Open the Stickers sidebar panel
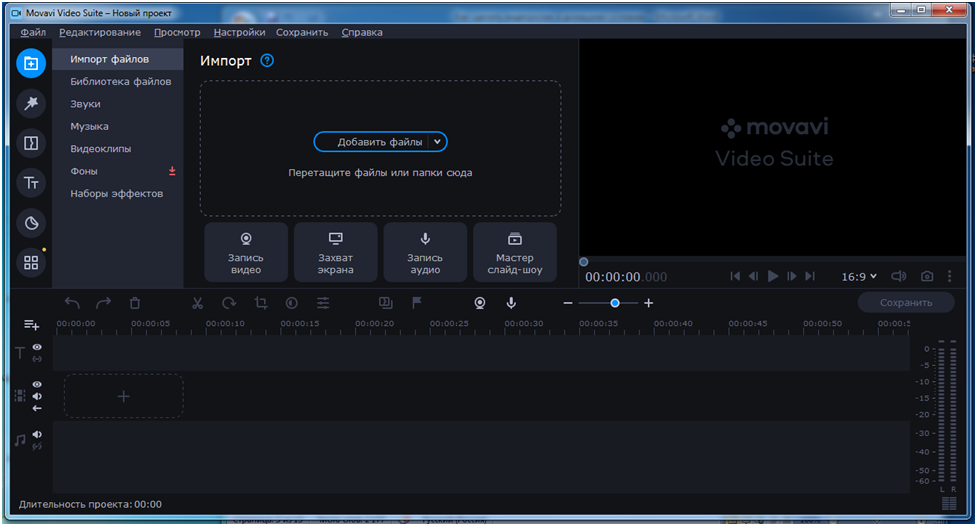The height and width of the screenshot is (526, 977). (31, 222)
